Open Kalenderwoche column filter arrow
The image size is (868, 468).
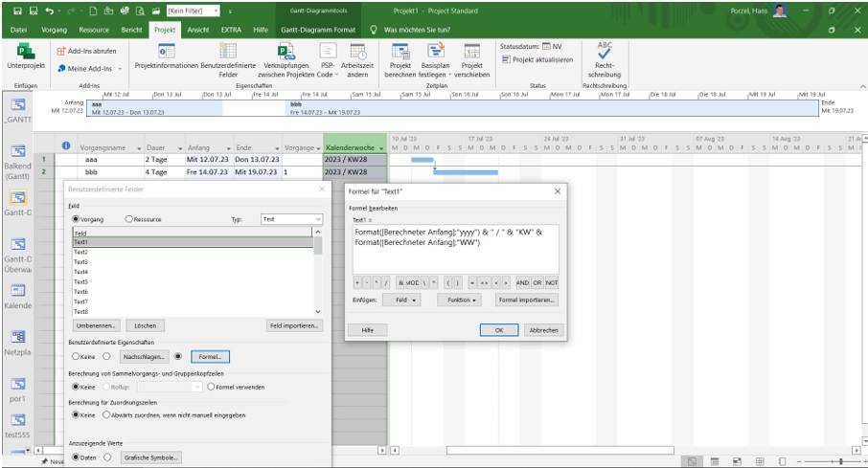tap(381, 148)
